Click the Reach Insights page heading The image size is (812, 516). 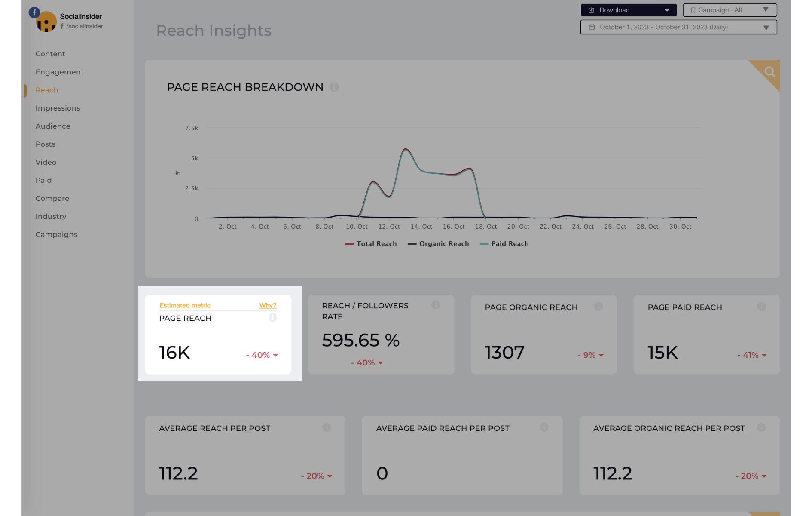tap(214, 31)
